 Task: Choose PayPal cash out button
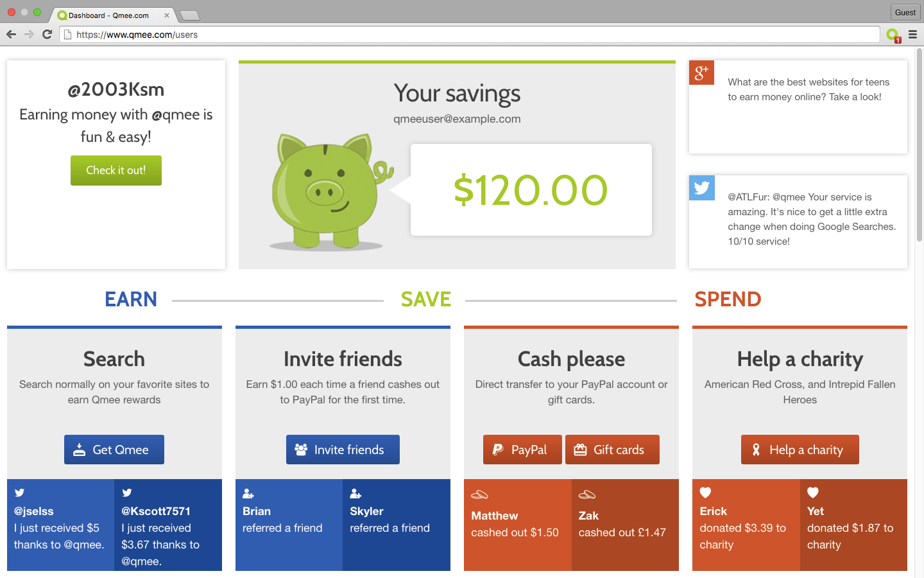[x=522, y=450]
